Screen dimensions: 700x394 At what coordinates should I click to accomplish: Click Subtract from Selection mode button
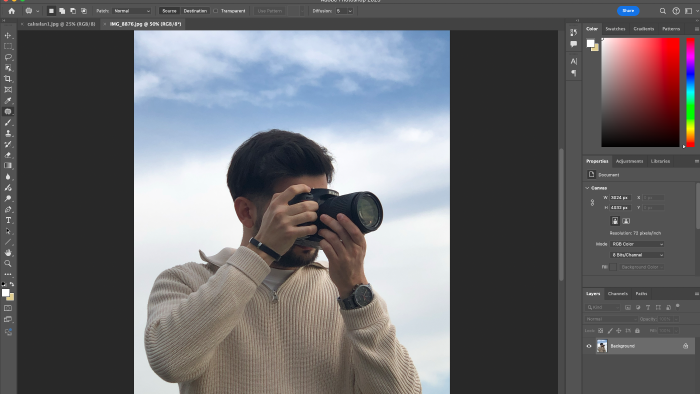pos(73,11)
